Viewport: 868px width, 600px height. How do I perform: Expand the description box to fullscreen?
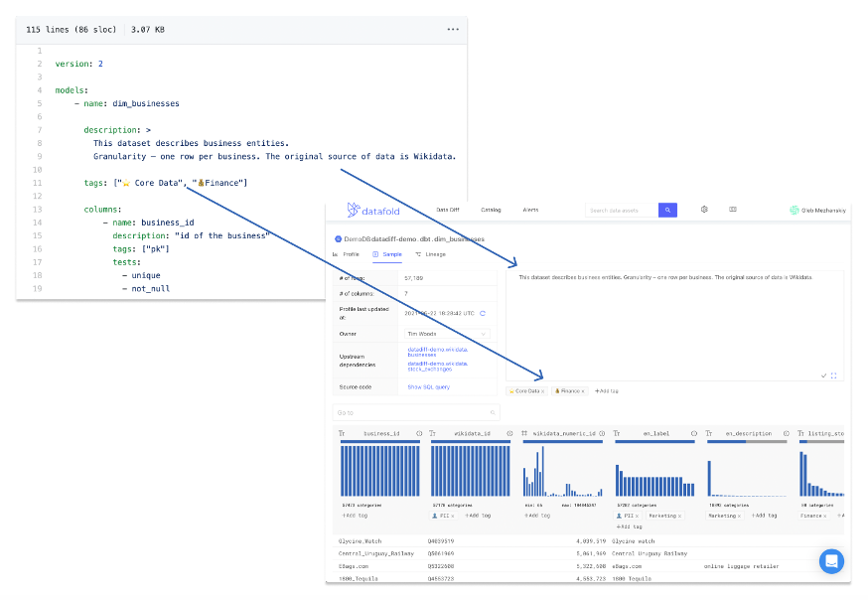click(833, 375)
